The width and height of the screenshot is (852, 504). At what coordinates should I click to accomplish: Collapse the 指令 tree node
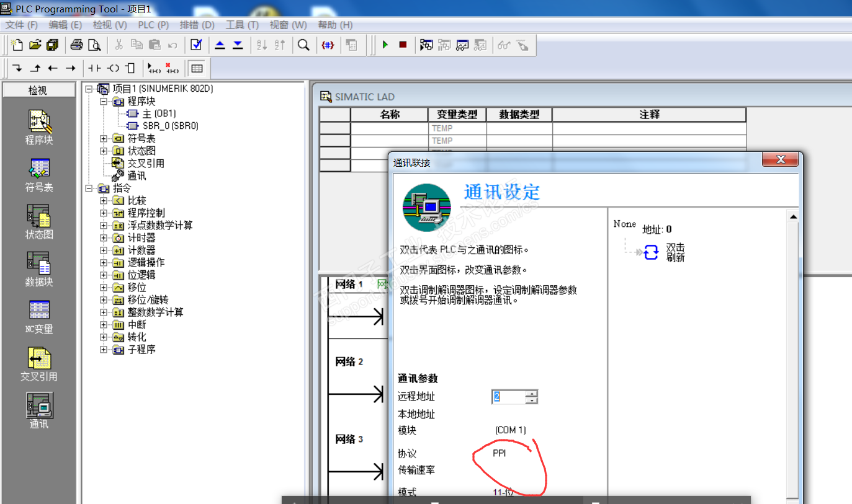(x=89, y=188)
